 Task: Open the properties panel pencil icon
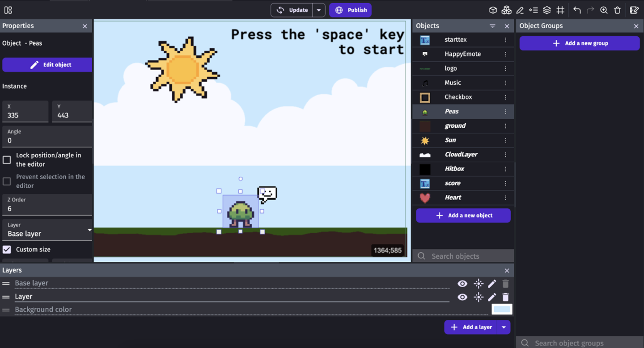point(520,10)
